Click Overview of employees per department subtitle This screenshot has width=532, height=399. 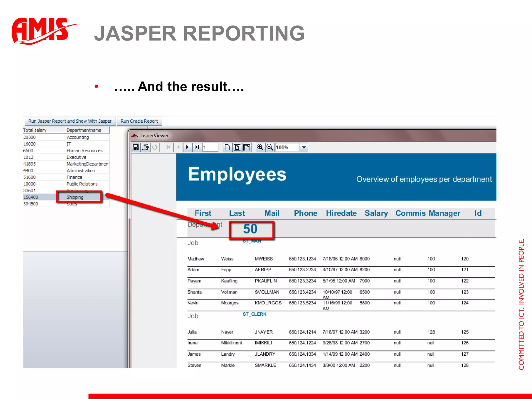[x=424, y=179]
